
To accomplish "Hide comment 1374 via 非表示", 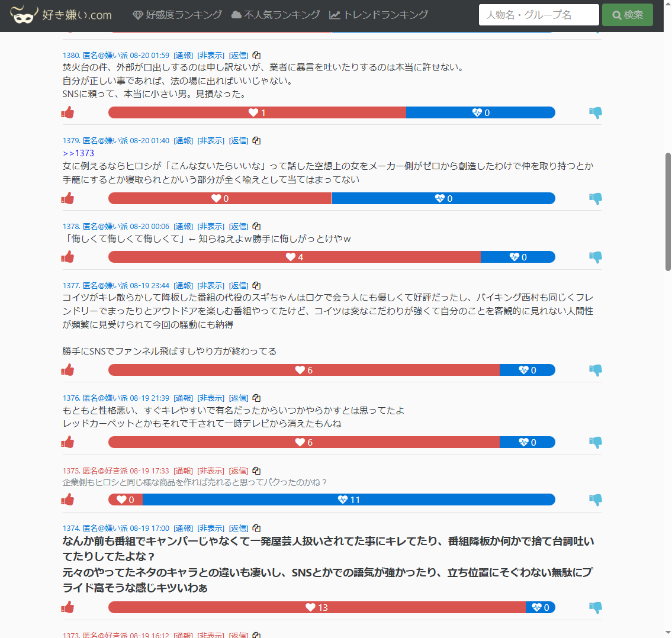I will click(211, 529).
